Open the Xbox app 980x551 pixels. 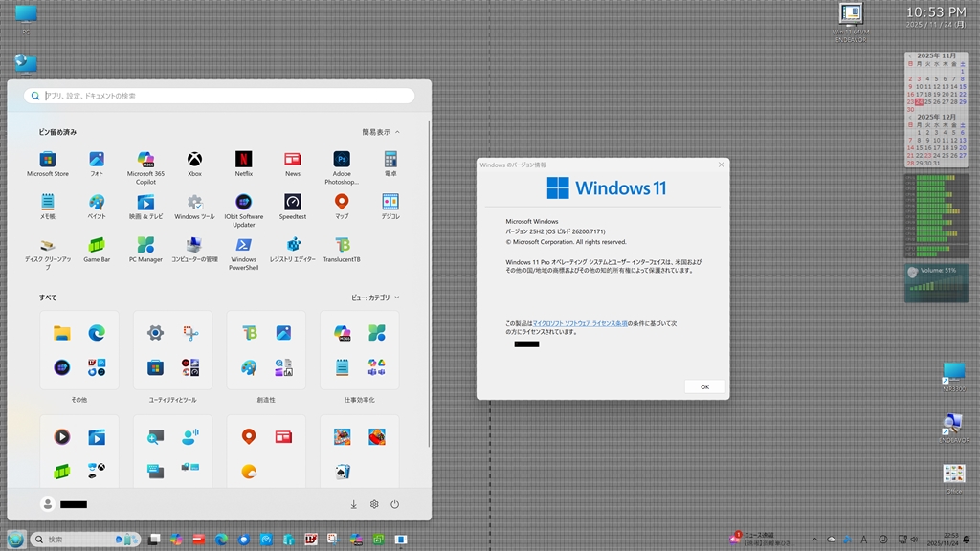pos(194,160)
